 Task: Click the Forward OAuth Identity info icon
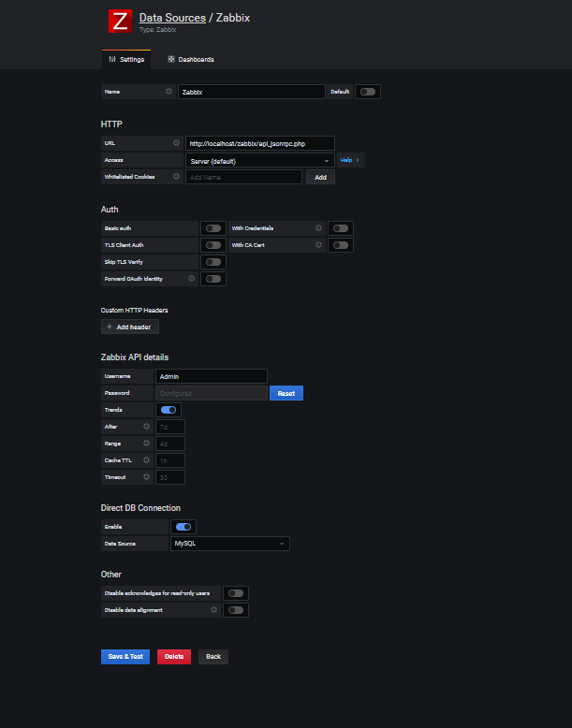(191, 279)
